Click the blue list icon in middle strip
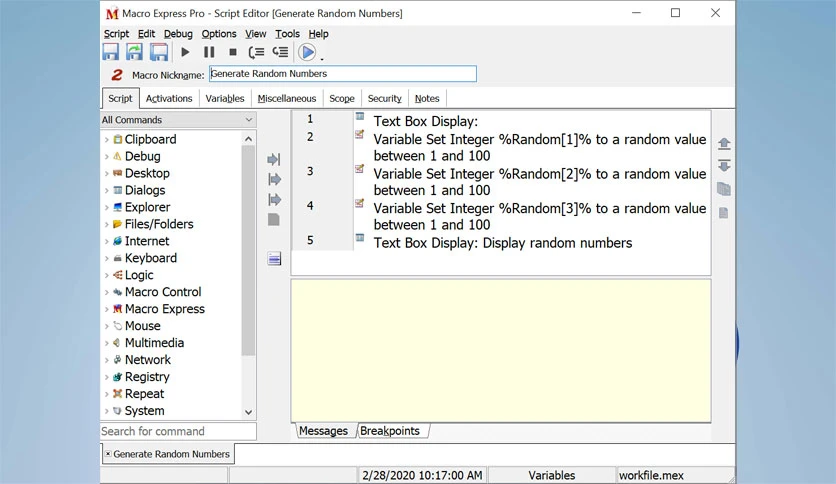The height and width of the screenshot is (484, 836). (274, 259)
